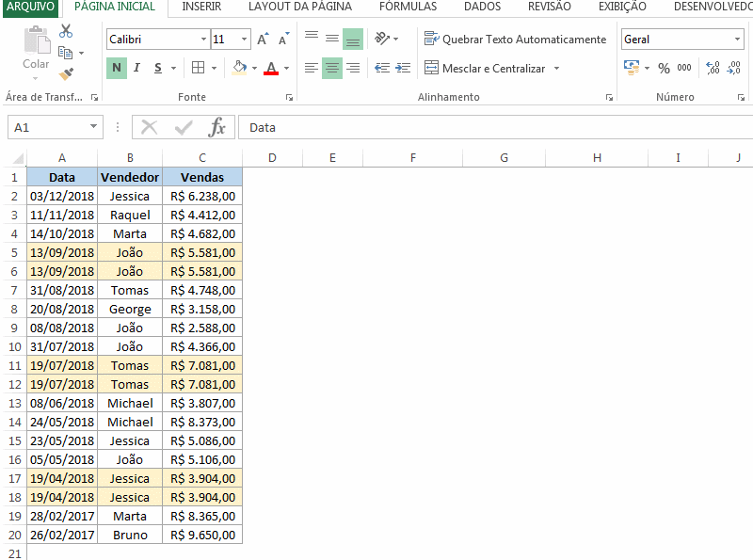Toggle Italic formatting
The height and width of the screenshot is (560, 753).
137,68
